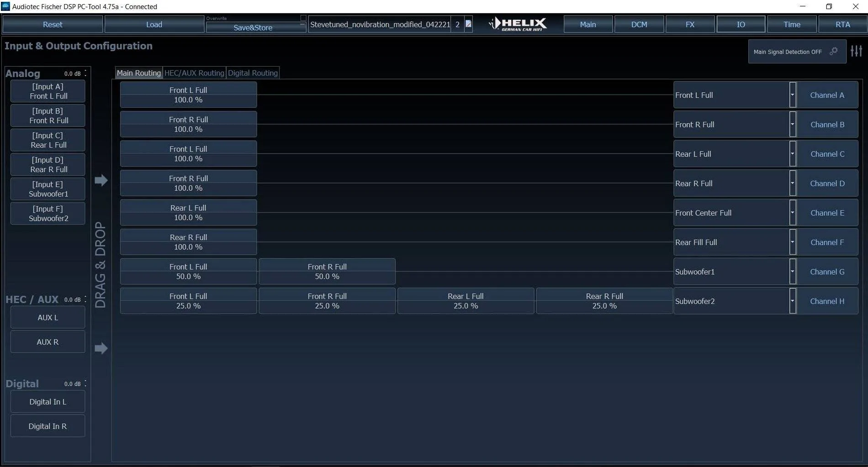Screen dimensions: 868x467
Task: Click the preset name edit icon
Action: [468, 24]
